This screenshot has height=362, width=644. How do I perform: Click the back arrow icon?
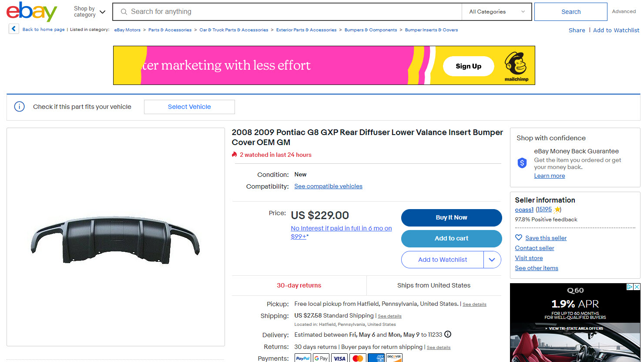[x=14, y=29]
